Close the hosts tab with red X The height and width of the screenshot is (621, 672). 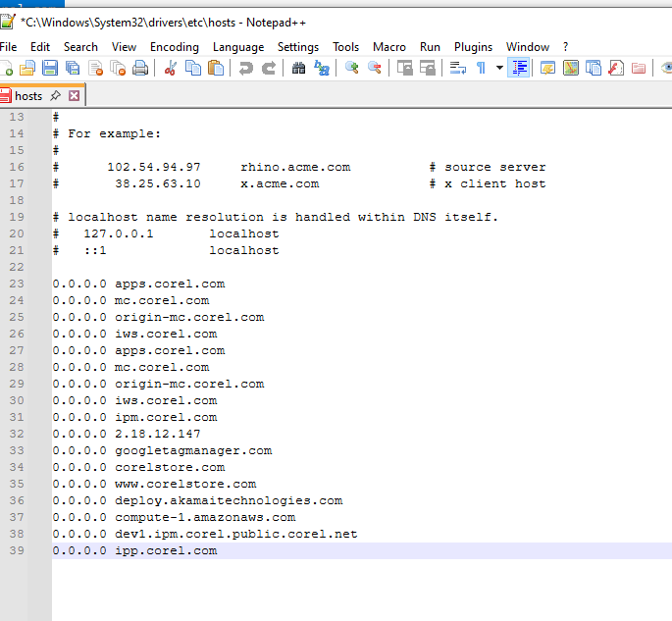pyautogui.click(x=75, y=95)
